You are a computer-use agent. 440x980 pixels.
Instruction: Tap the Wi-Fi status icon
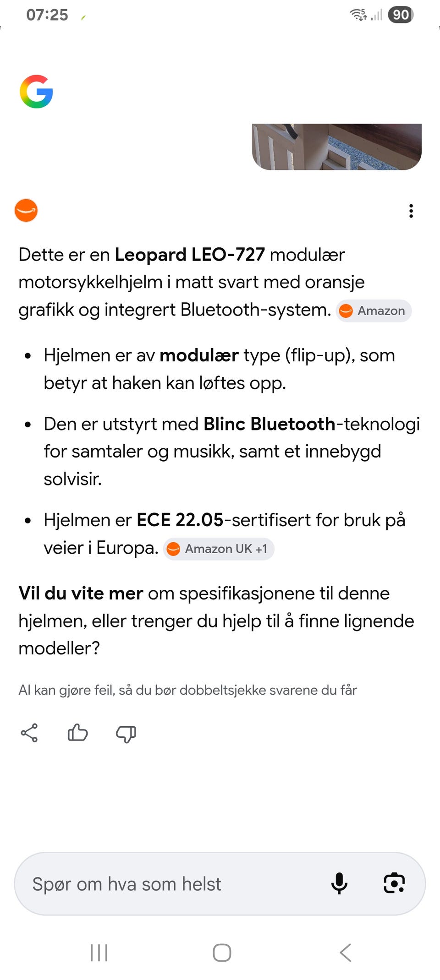pyautogui.click(x=359, y=15)
